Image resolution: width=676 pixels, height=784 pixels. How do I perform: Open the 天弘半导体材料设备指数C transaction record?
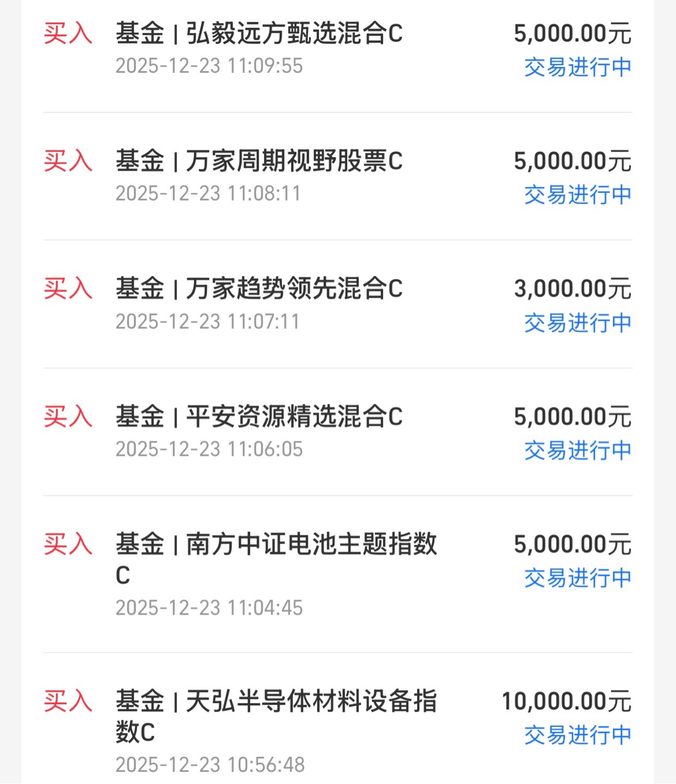[x=338, y=719]
